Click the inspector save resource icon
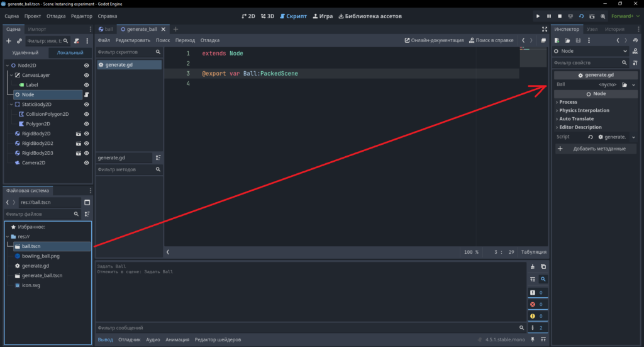The height and width of the screenshot is (347, 644). (x=578, y=40)
